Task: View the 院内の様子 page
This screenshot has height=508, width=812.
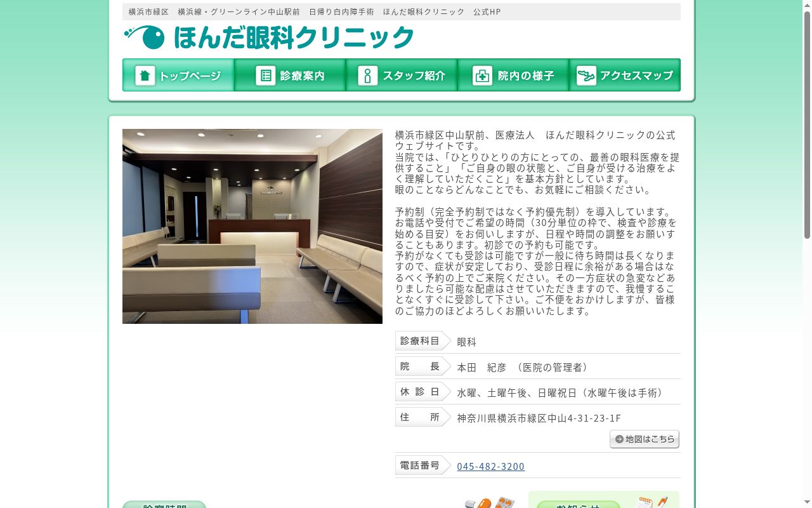Action: 513,75
